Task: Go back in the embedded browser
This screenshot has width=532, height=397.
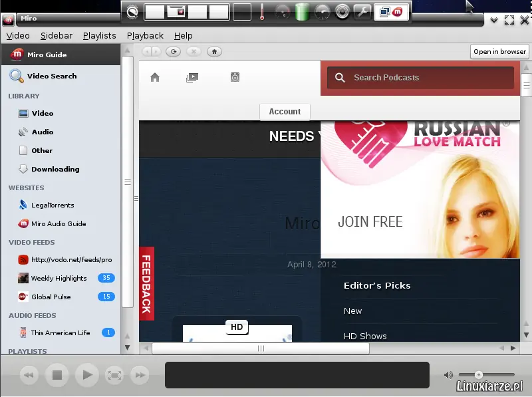Action: [x=146, y=52]
